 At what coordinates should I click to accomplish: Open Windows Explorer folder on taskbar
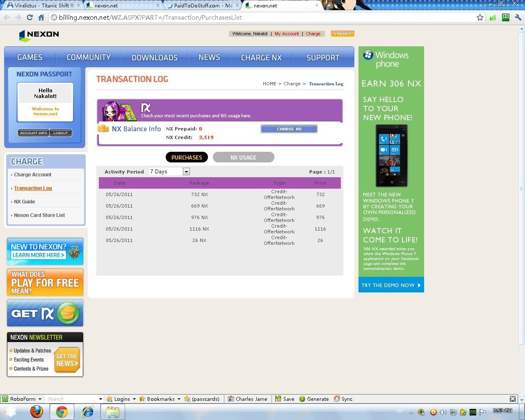(113, 411)
